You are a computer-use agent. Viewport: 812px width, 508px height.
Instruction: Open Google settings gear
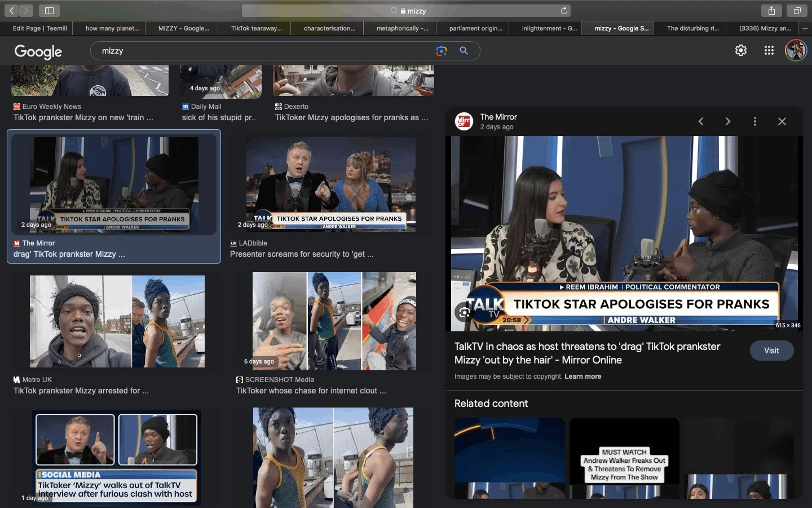click(741, 50)
